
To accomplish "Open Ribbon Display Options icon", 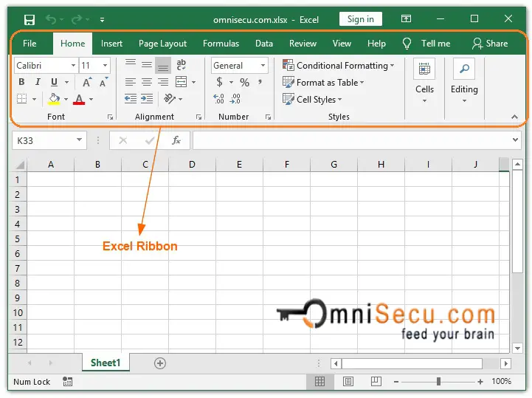I will point(406,18).
